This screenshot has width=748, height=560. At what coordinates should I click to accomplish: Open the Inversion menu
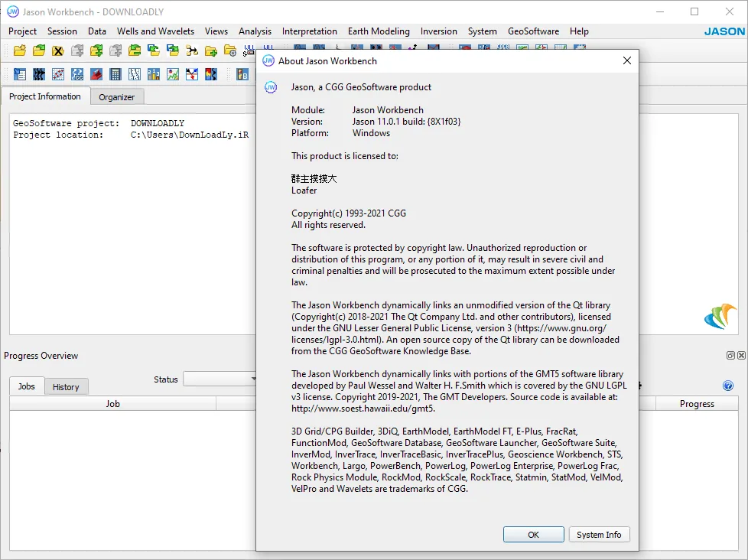[438, 31]
